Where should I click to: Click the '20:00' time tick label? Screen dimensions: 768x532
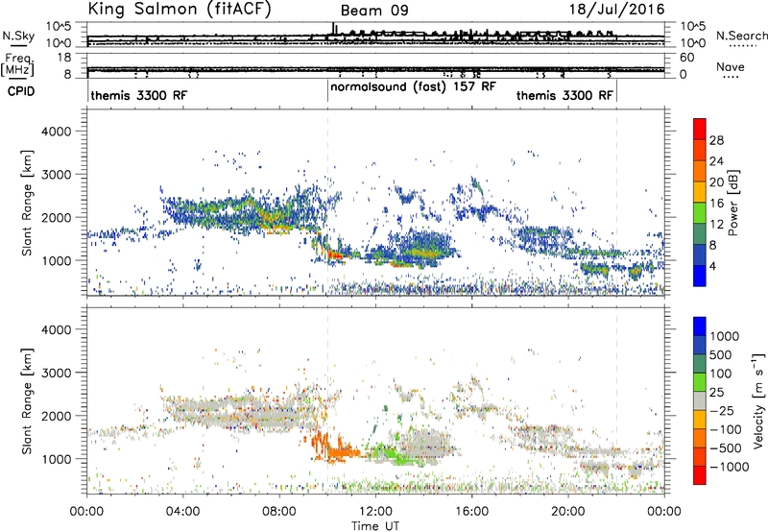(568, 512)
